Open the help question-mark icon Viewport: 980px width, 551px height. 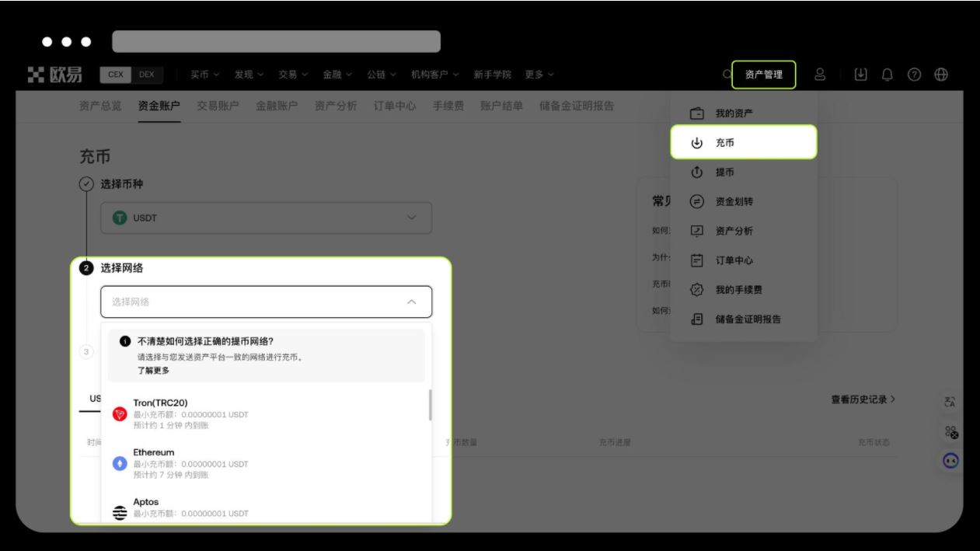(915, 74)
